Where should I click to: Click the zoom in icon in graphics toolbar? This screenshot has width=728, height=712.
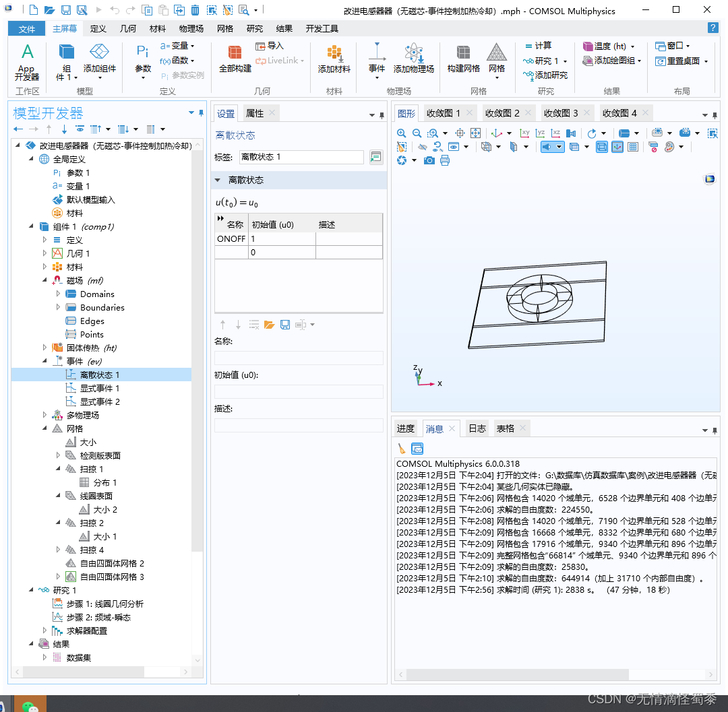[402, 133]
